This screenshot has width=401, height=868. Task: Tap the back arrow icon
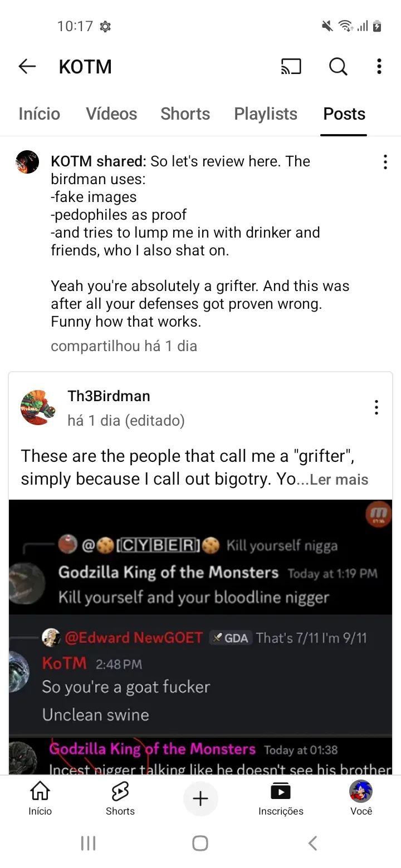(27, 67)
